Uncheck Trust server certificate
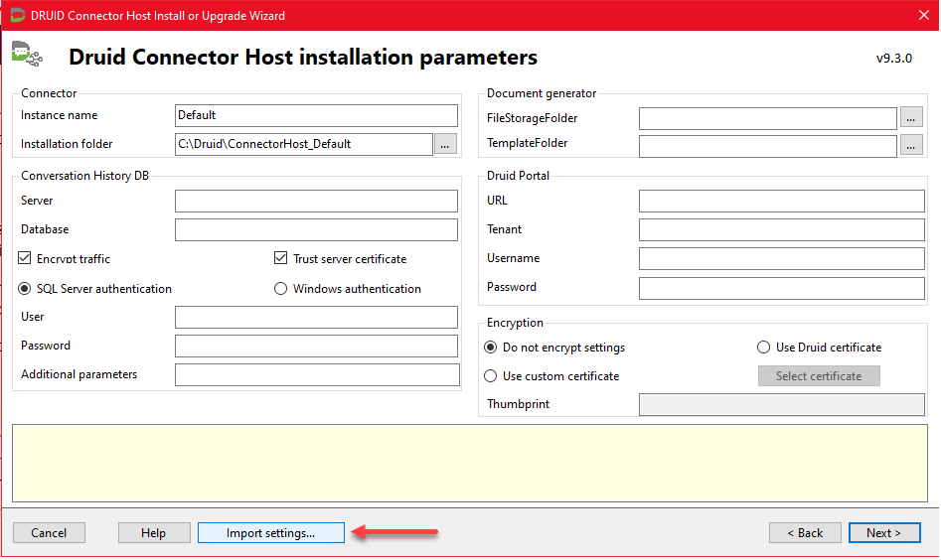 click(x=281, y=259)
